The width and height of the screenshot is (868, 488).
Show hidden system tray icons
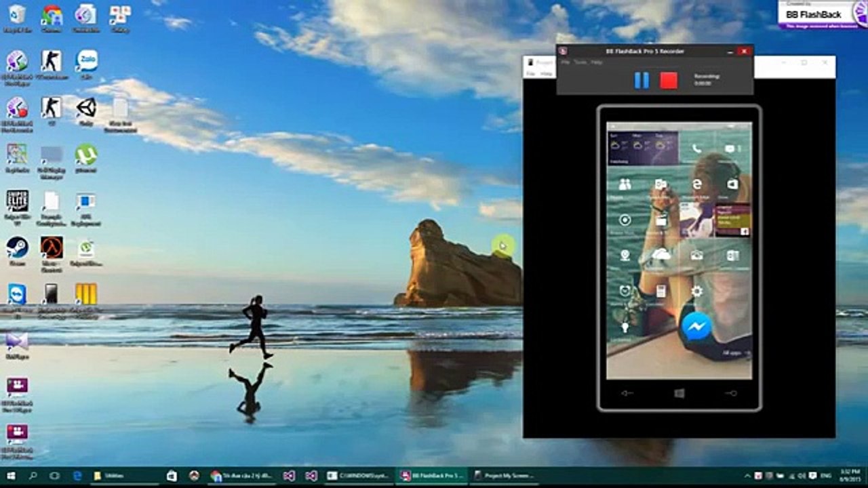pyautogui.click(x=748, y=476)
